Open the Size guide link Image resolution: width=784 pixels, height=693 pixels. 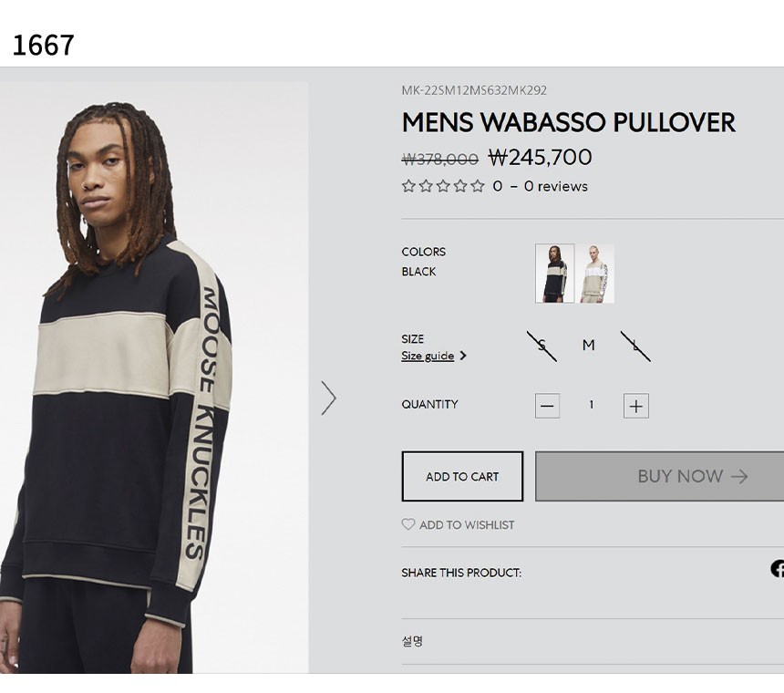coord(428,356)
